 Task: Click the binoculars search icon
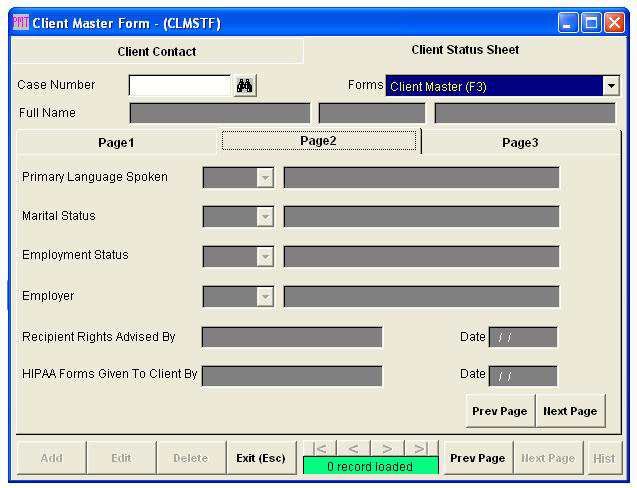pyautogui.click(x=245, y=86)
